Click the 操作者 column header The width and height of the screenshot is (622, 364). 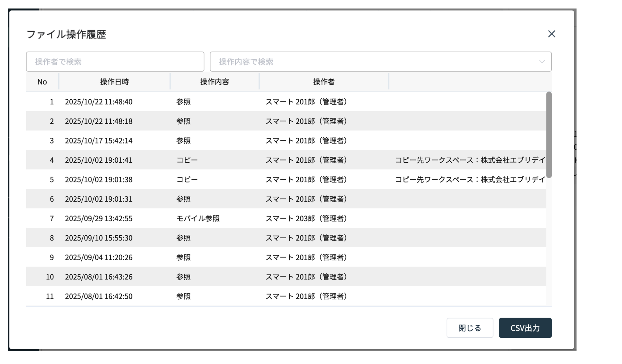pos(324,82)
